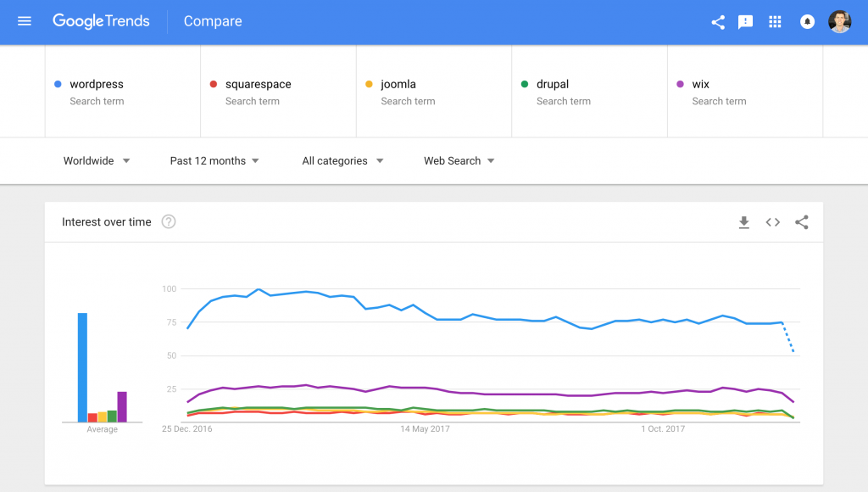Click the share icon in header
Image resolution: width=868 pixels, height=492 pixels.
pyautogui.click(x=718, y=22)
